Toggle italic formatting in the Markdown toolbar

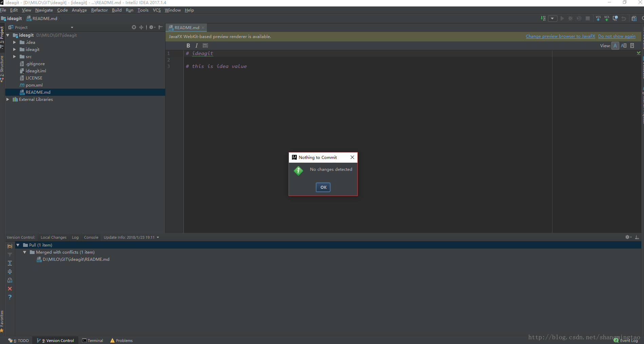(x=196, y=46)
